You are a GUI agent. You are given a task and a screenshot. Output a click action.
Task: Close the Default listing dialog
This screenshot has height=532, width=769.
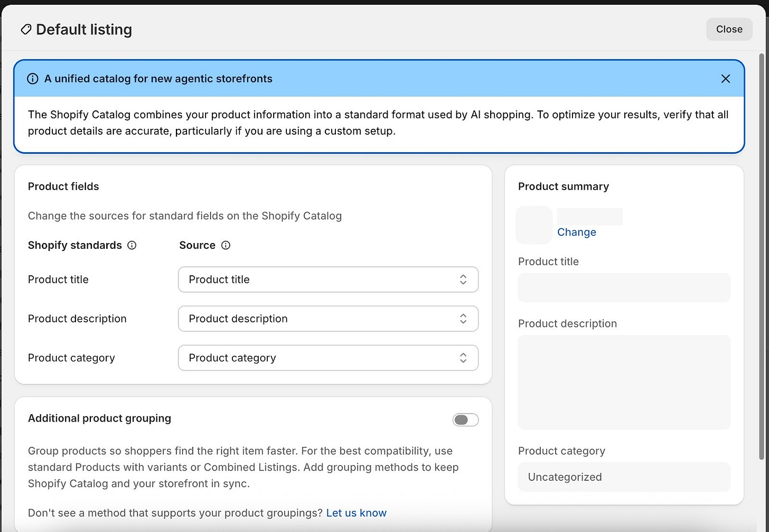point(729,29)
